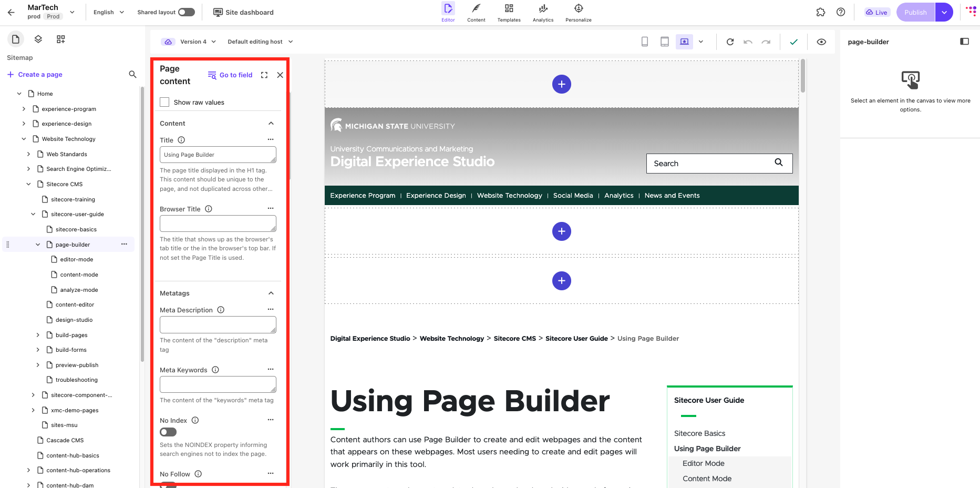Open the Editor tab
Image resolution: width=980 pixels, height=488 pixels.
click(448, 12)
